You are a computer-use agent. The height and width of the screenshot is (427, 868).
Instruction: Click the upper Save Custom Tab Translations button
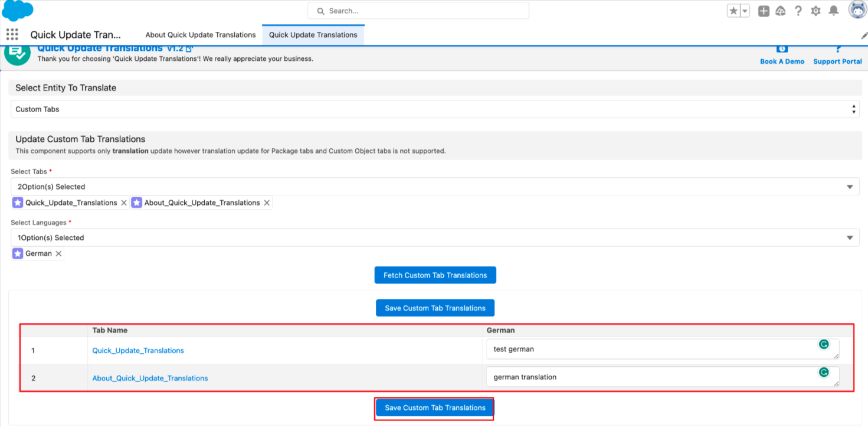(x=435, y=308)
